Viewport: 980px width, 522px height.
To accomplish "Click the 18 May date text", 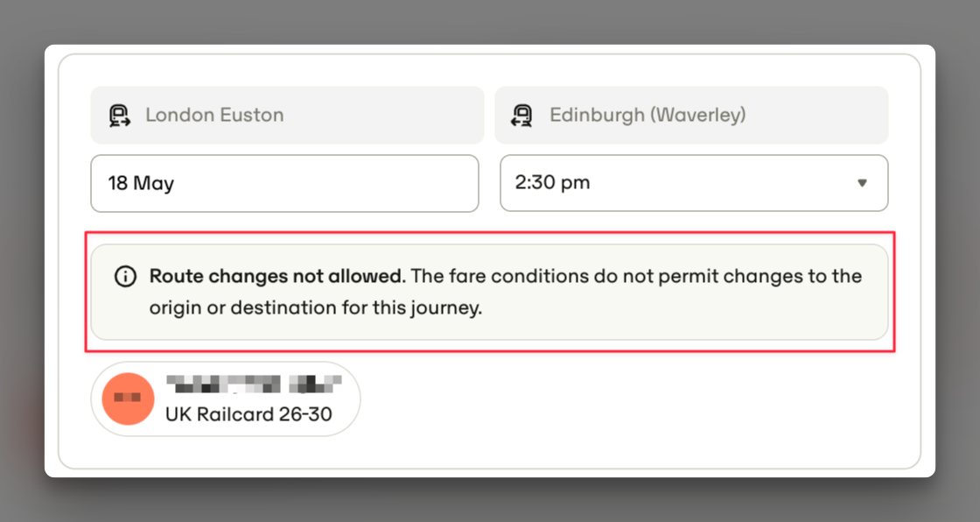I will 141,183.
